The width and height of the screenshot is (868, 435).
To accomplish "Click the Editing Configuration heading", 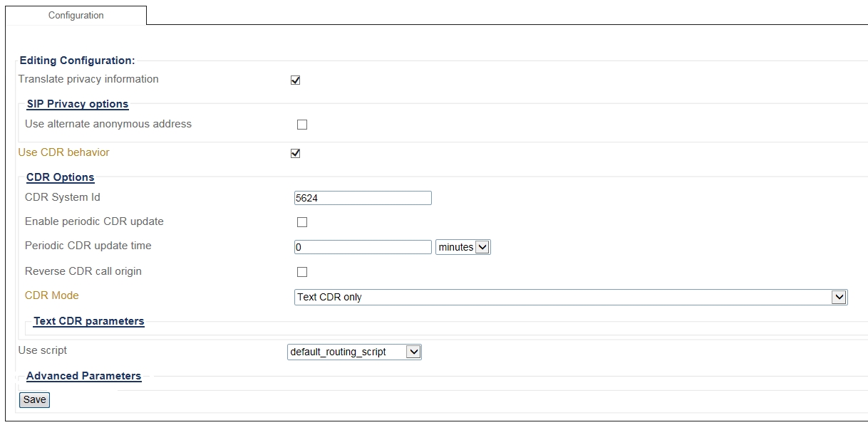I will 77,61.
